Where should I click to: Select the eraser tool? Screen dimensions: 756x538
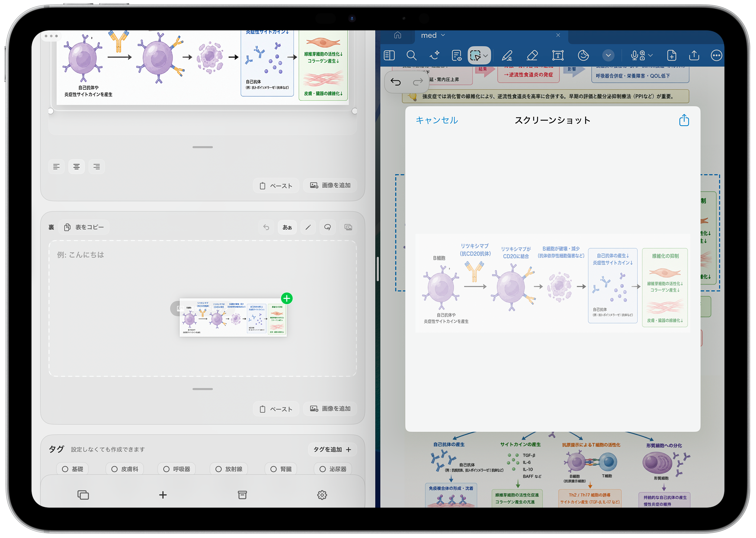532,56
